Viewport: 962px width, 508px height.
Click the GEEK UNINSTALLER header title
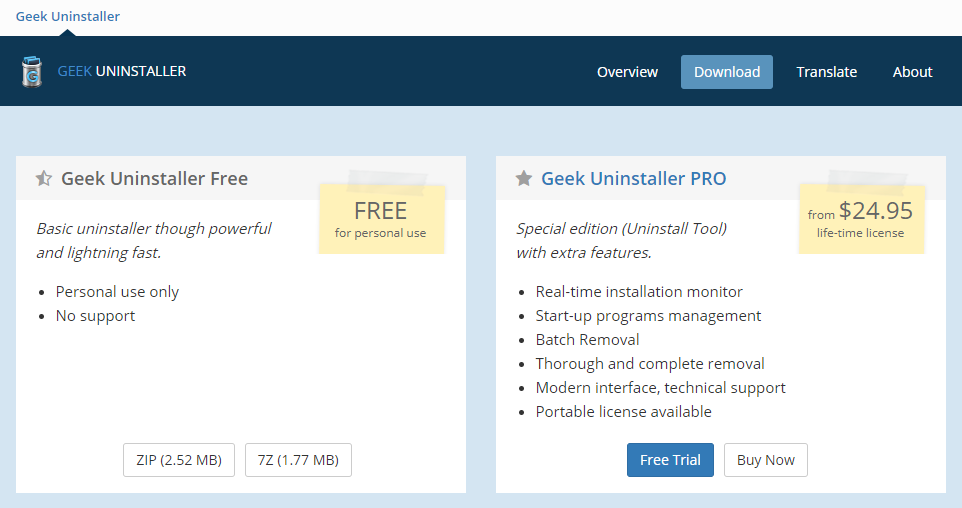(x=121, y=71)
